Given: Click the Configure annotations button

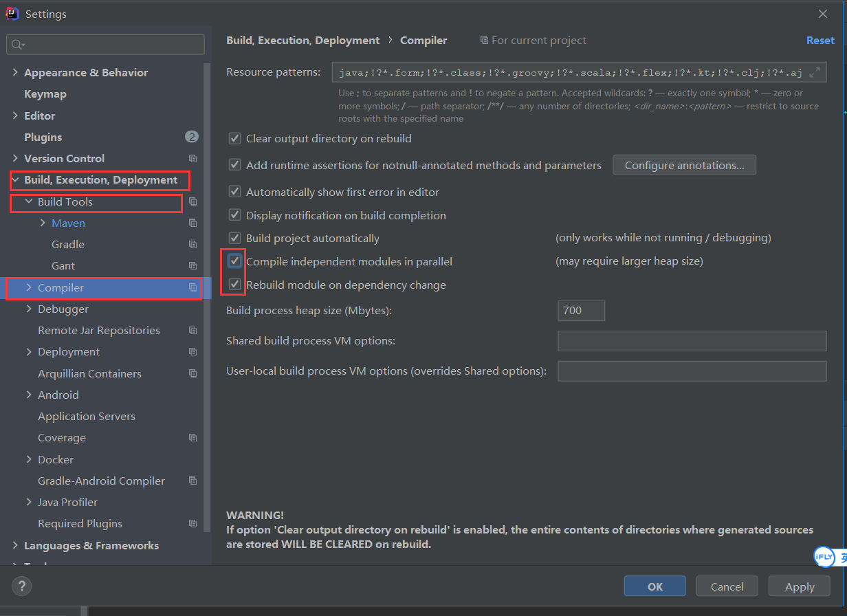Looking at the screenshot, I should (684, 166).
